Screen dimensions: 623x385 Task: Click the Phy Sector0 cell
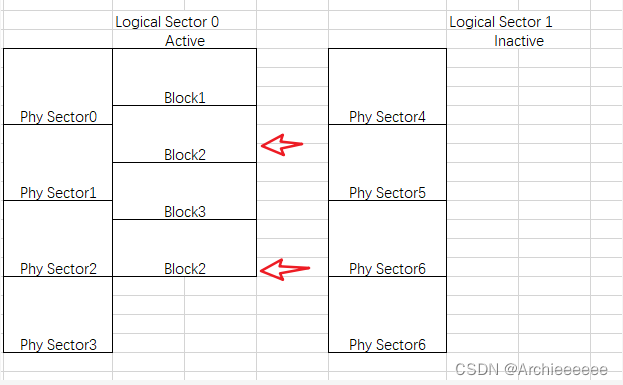[58, 87]
